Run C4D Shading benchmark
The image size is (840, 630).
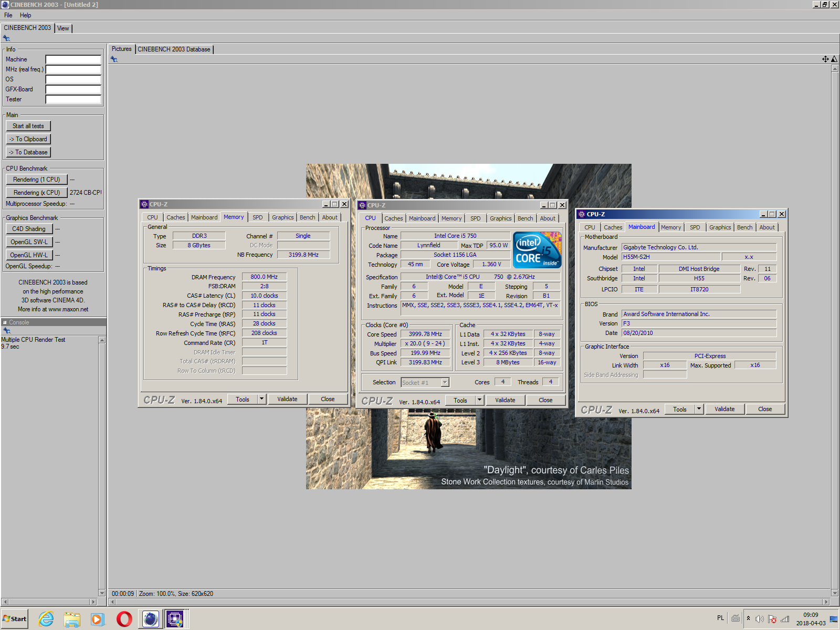pyautogui.click(x=29, y=229)
